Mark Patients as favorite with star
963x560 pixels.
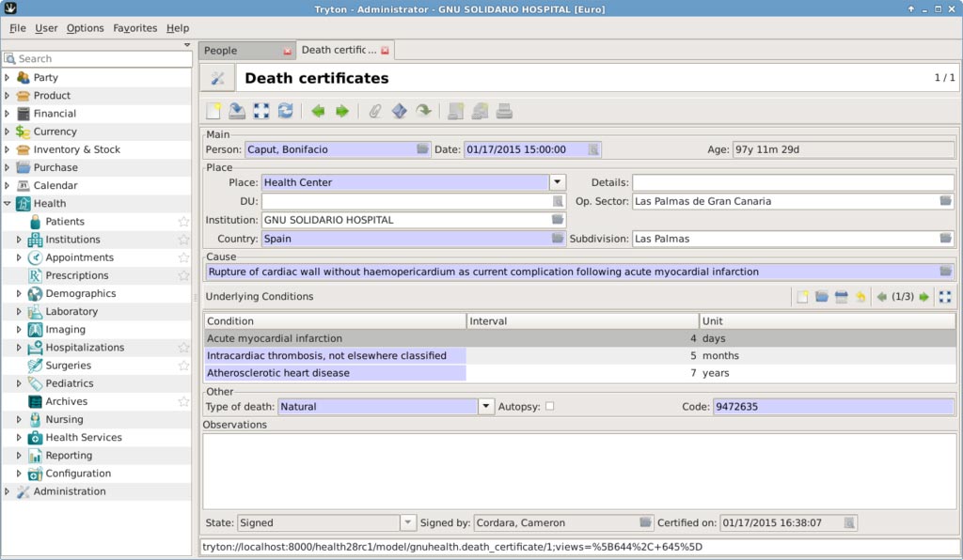click(184, 222)
